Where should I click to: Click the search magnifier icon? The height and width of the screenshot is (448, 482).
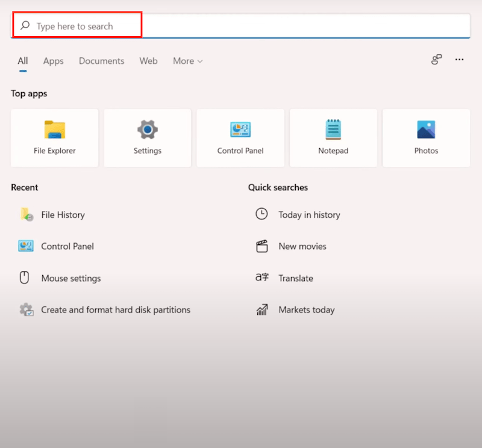click(x=25, y=25)
